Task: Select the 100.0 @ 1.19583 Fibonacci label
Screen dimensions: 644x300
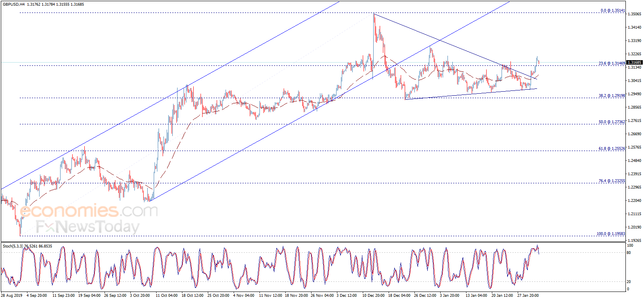Action: 611,234
